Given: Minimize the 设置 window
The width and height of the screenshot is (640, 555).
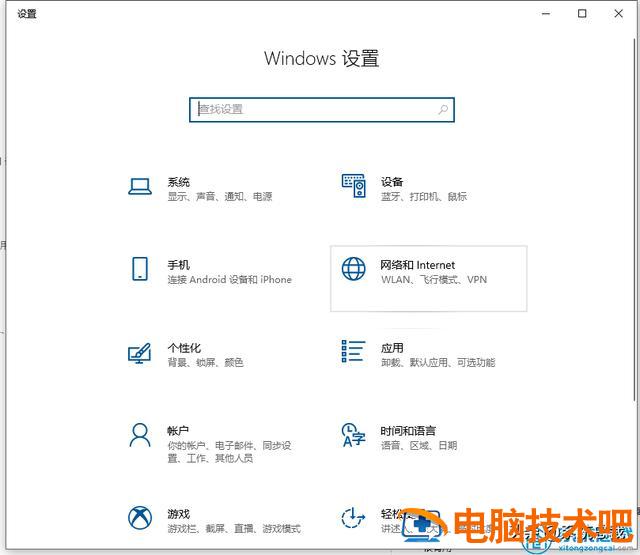Looking at the screenshot, I should click(x=546, y=14).
